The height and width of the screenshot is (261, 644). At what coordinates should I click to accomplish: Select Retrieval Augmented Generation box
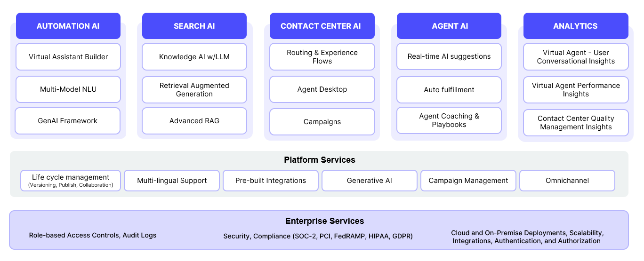[x=194, y=90]
